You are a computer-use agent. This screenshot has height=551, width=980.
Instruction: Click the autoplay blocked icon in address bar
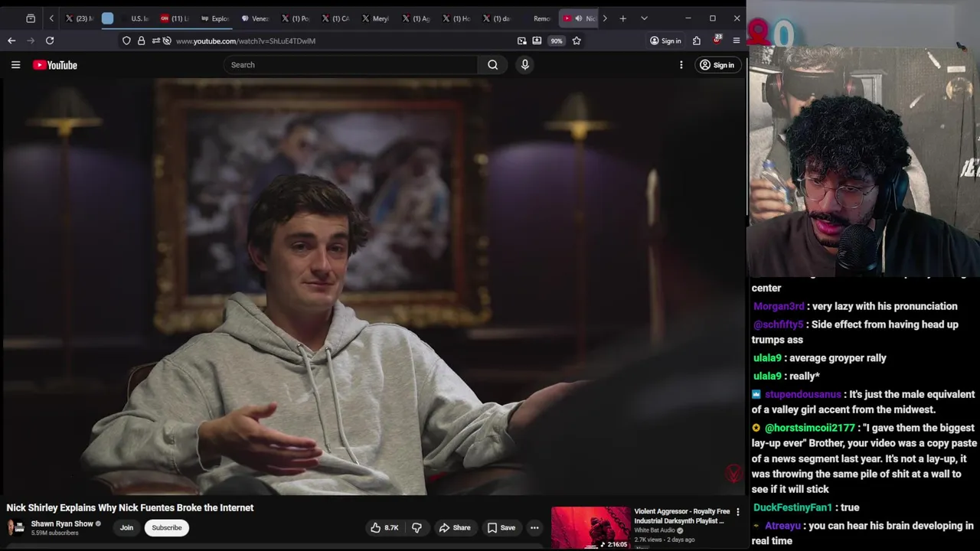[x=167, y=41]
